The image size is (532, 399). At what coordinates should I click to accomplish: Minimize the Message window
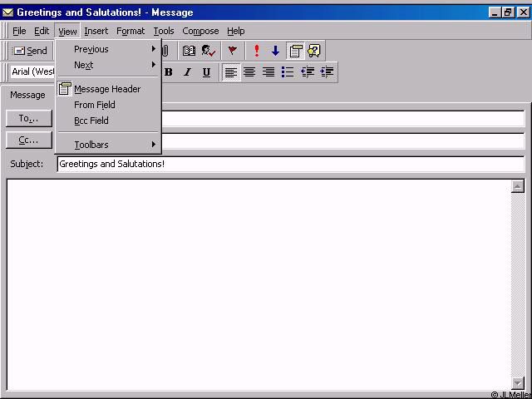click(495, 12)
